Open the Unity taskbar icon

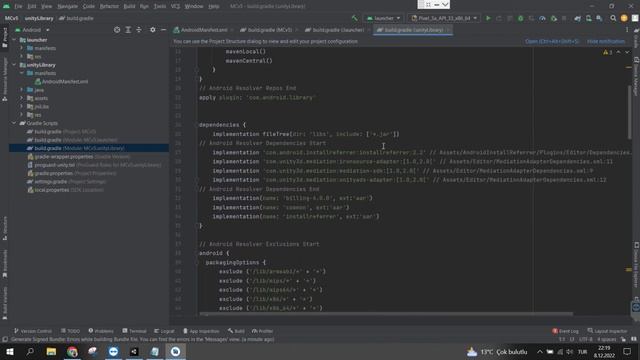tap(134, 351)
